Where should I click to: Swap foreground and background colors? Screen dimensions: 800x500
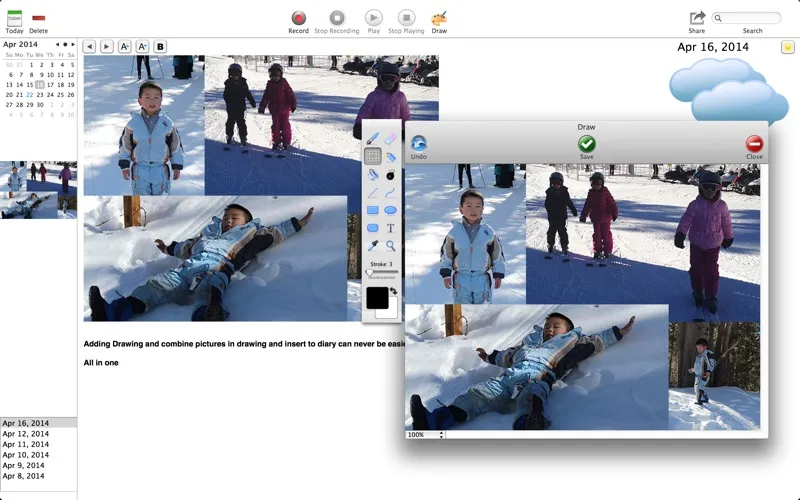point(393,291)
